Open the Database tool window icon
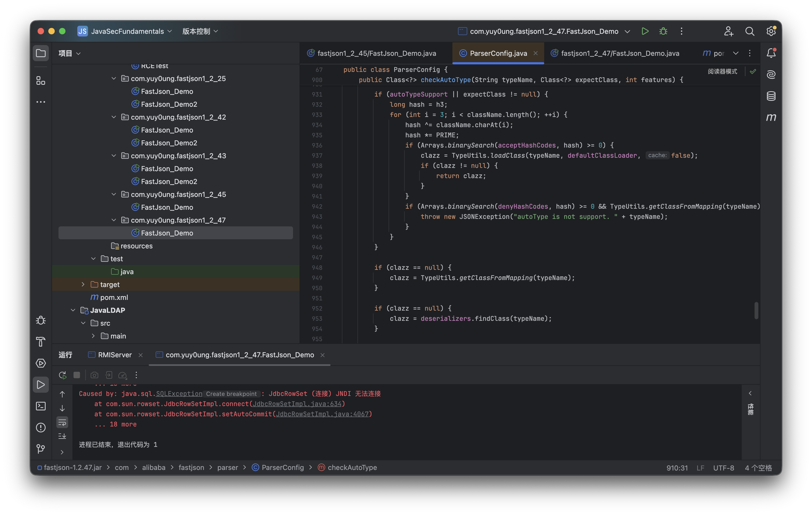This screenshot has height=515, width=812. (x=771, y=96)
